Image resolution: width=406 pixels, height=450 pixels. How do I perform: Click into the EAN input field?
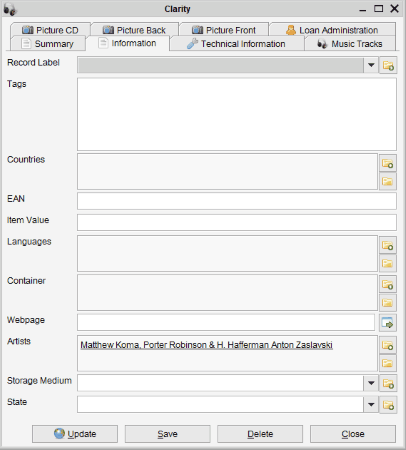click(x=237, y=201)
